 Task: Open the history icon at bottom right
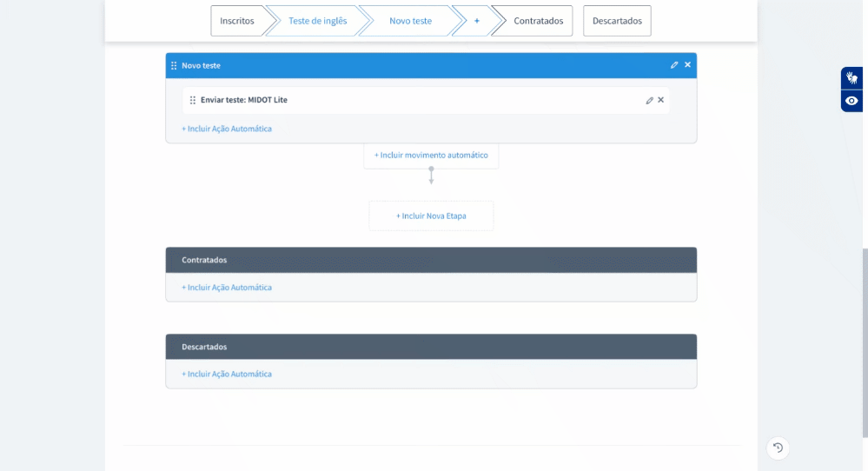[778, 448]
